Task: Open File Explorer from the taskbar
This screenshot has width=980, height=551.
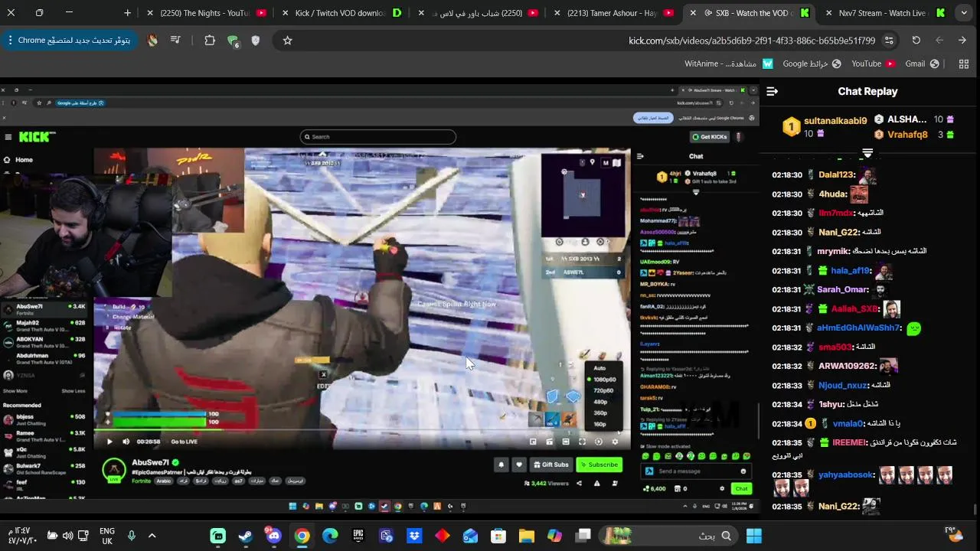Action: pos(527,536)
